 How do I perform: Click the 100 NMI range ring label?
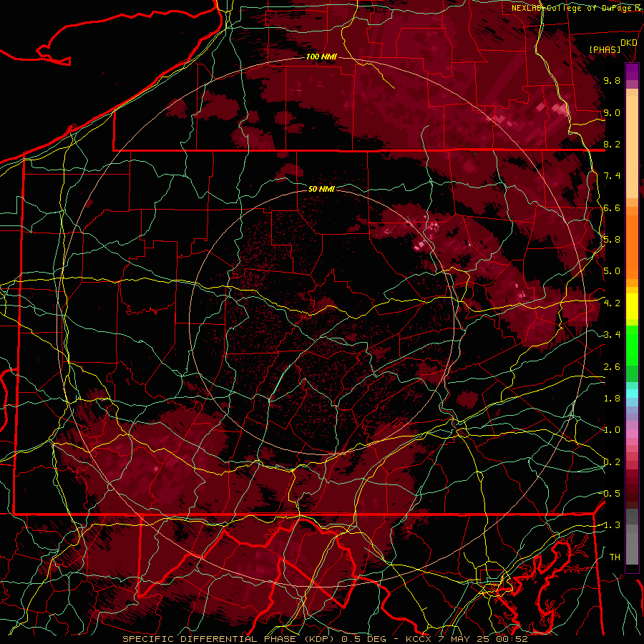tap(321, 57)
